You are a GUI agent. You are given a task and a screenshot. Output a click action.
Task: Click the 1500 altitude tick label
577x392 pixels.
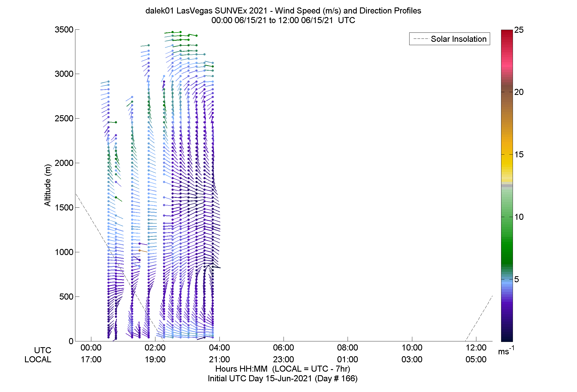coord(64,207)
